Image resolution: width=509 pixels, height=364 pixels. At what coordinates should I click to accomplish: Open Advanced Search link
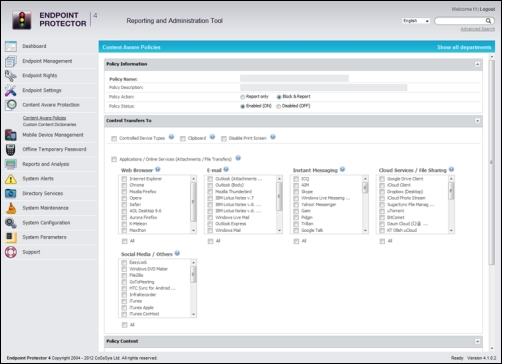478,29
